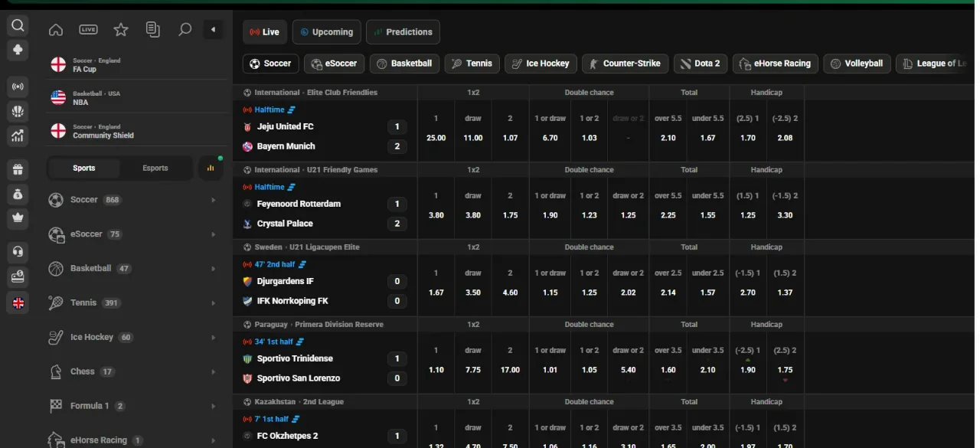Screen dimensions: 980x448
Task: Click the live broadcast signal icon in the left rail
Action: [x=18, y=87]
